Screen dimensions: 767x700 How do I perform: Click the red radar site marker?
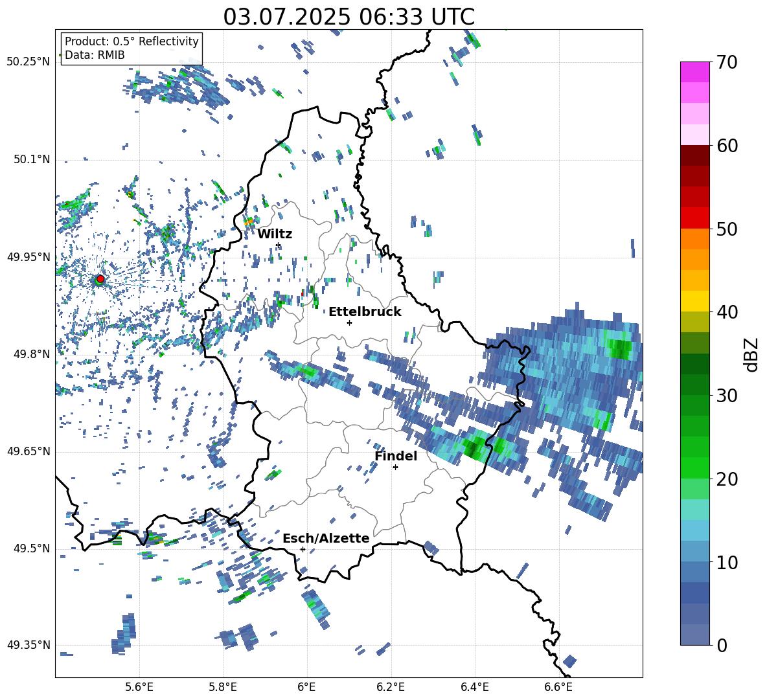tap(100, 278)
